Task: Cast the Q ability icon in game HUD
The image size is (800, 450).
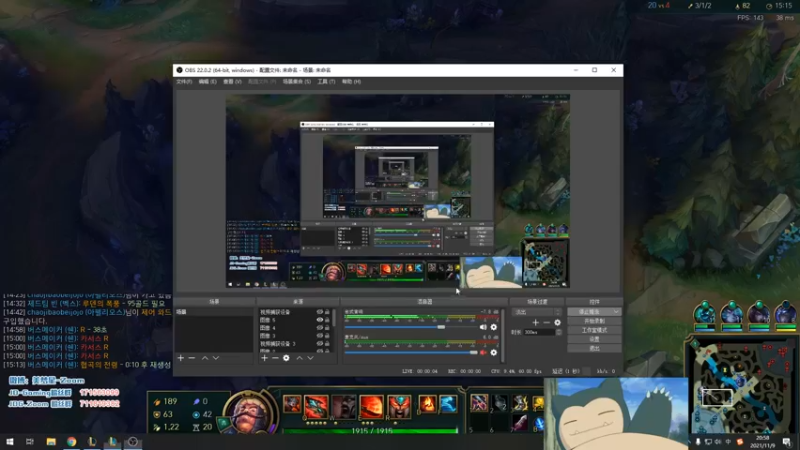Action: pos(316,407)
